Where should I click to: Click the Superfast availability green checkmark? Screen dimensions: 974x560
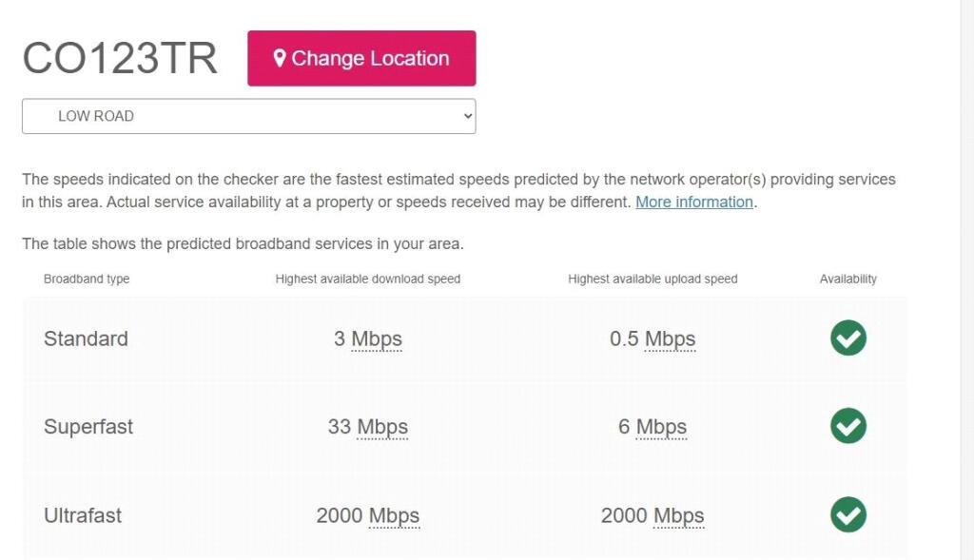(x=847, y=426)
